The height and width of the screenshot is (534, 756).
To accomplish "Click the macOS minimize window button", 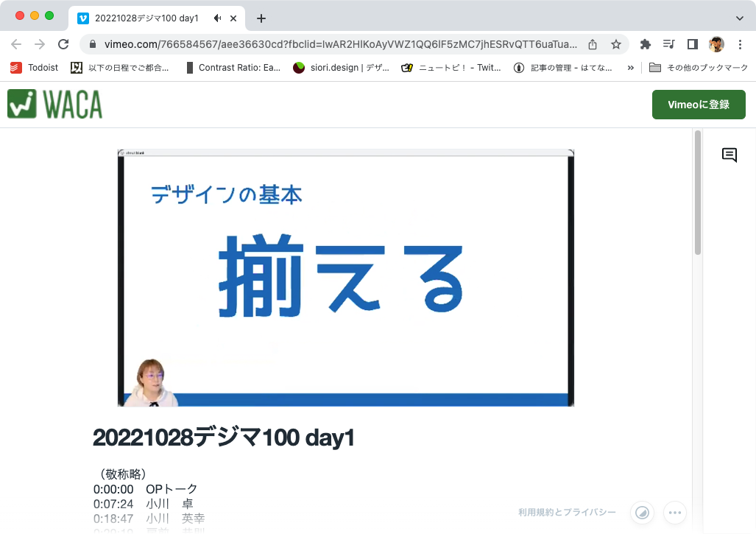I will tap(35, 15).
